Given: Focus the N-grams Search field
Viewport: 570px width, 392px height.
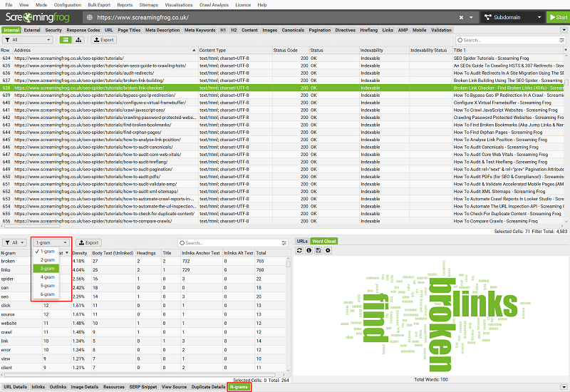Looking at the screenshot, I should point(233,243).
